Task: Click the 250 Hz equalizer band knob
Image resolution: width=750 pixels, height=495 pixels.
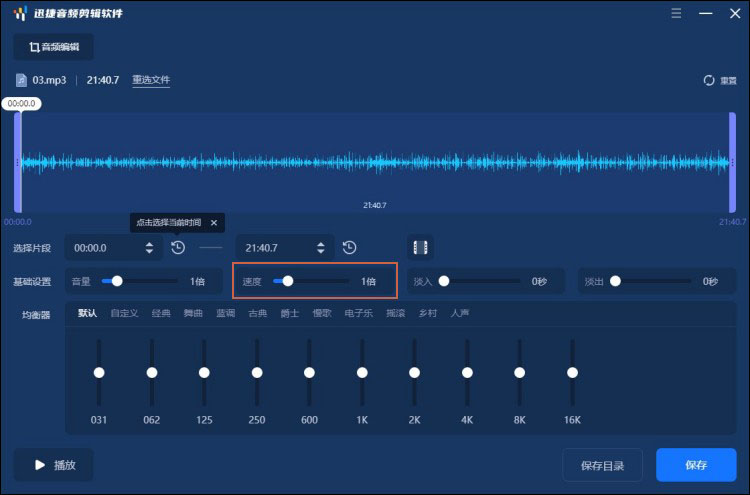Action: (257, 373)
